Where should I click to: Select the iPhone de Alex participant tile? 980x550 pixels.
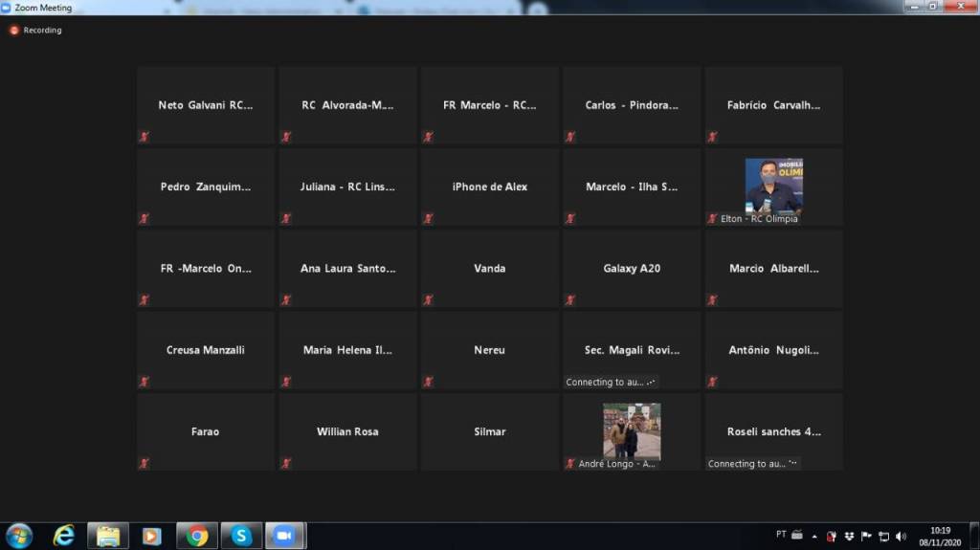pos(490,187)
